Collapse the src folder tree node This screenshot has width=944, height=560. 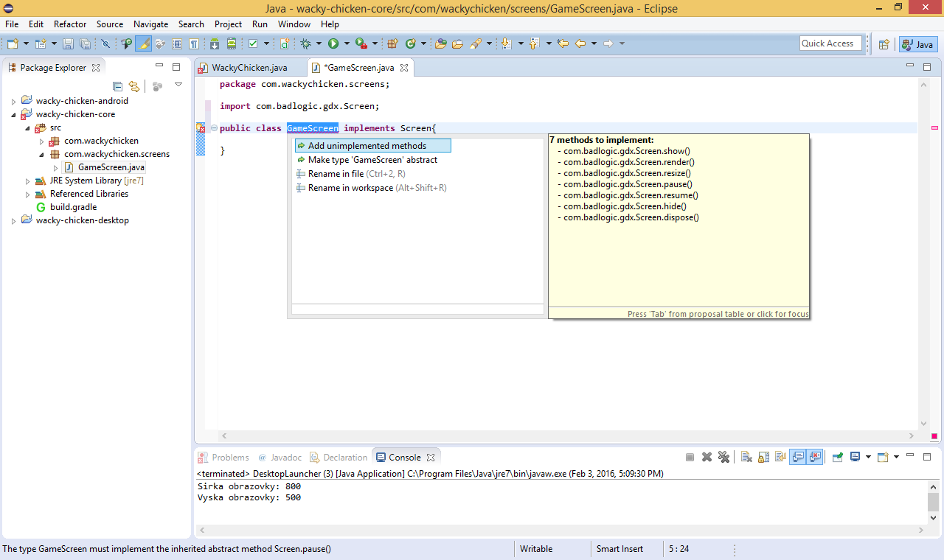[x=28, y=127]
